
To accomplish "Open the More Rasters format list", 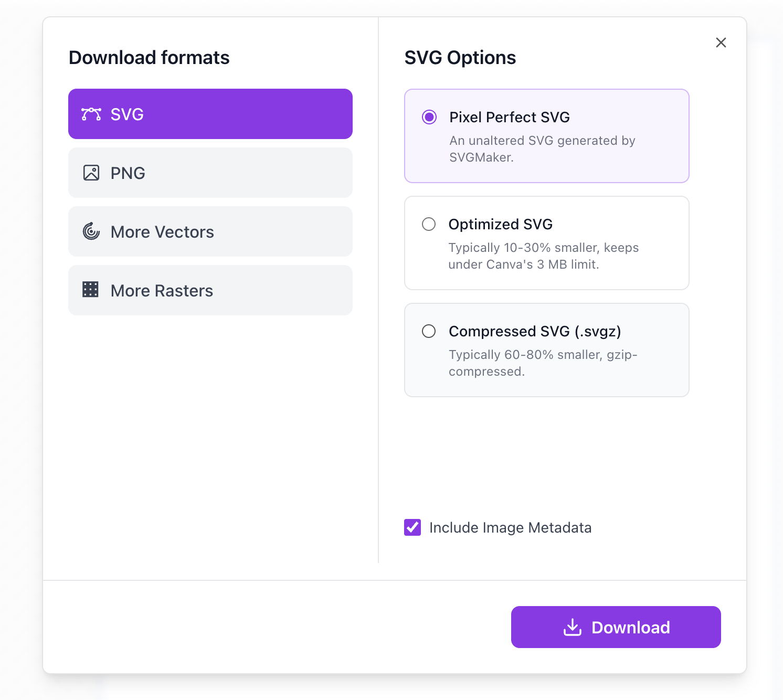I will [x=210, y=290].
